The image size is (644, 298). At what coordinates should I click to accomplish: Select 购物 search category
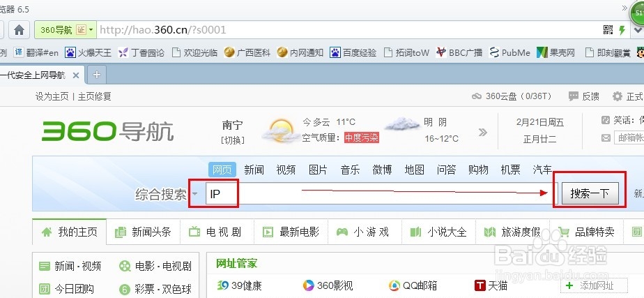pyautogui.click(x=478, y=170)
